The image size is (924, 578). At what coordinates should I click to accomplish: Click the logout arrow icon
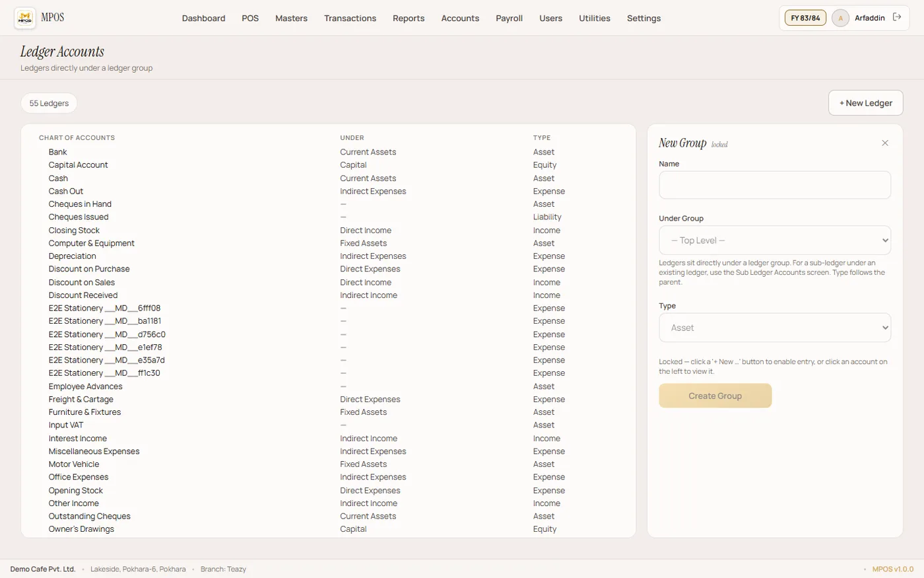[x=897, y=17]
